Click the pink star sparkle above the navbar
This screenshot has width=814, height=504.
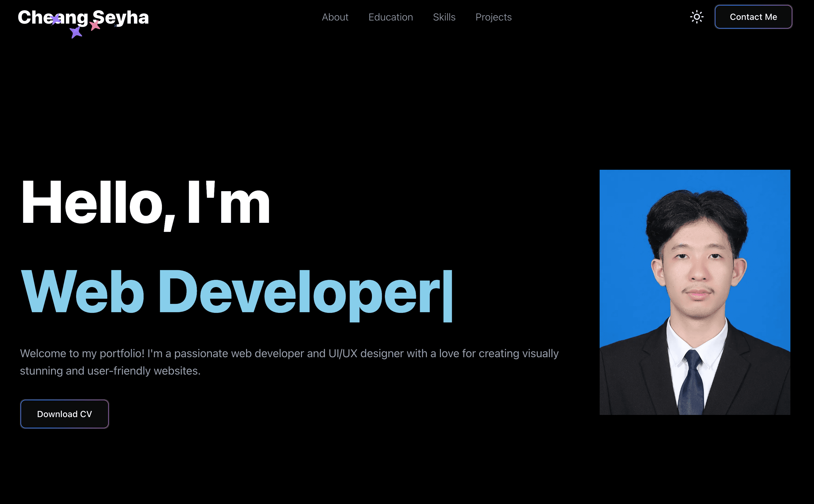[x=95, y=26]
